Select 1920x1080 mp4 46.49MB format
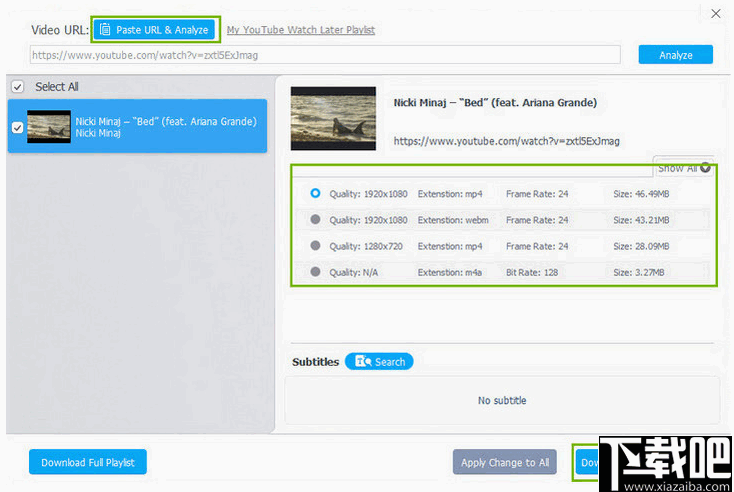The image size is (734, 492). click(x=315, y=193)
